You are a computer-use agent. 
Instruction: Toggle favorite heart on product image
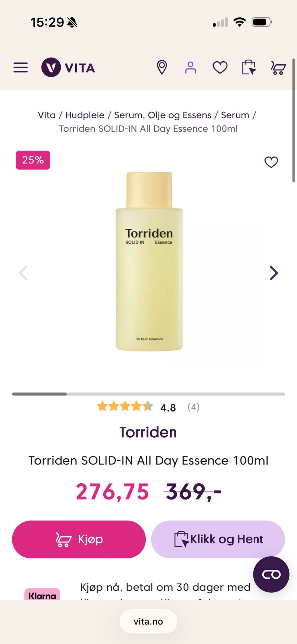click(x=271, y=162)
